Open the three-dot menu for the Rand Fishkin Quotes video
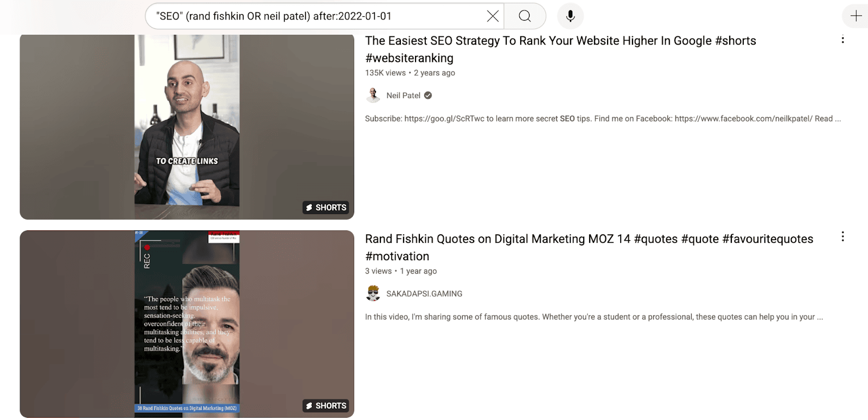 tap(843, 236)
